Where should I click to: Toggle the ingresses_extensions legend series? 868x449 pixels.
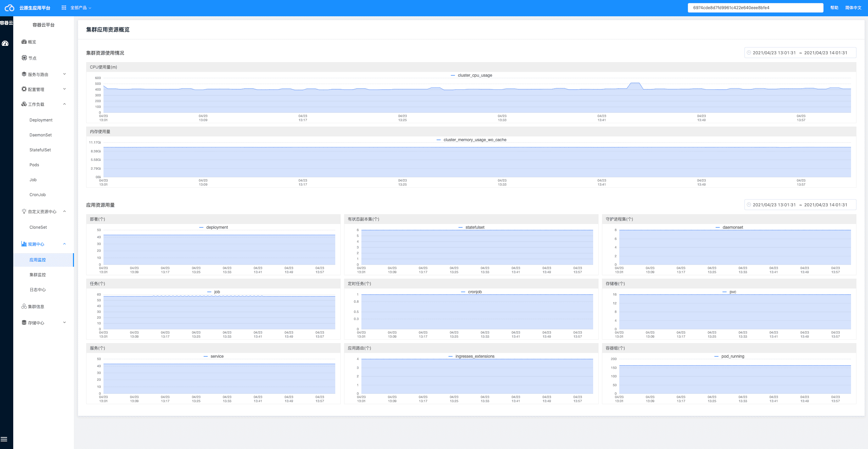point(471,356)
